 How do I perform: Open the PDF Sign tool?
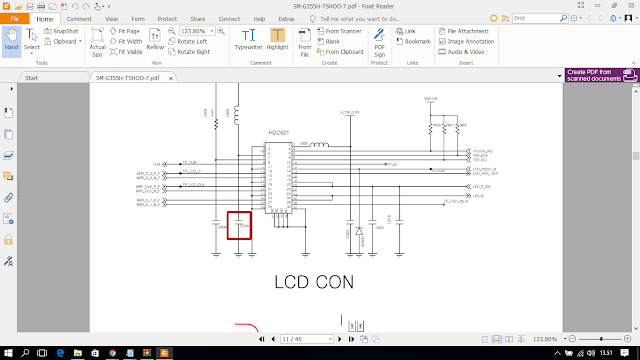pos(379,43)
